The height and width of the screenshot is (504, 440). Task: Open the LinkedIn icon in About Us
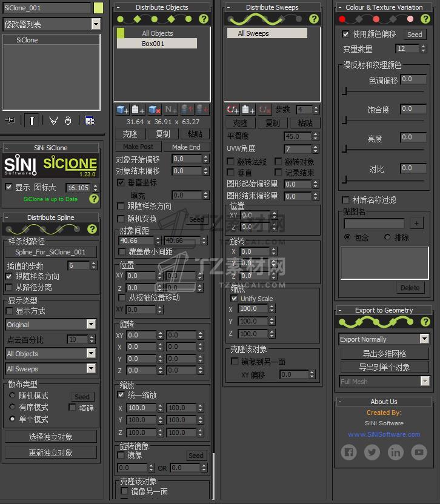(x=396, y=453)
